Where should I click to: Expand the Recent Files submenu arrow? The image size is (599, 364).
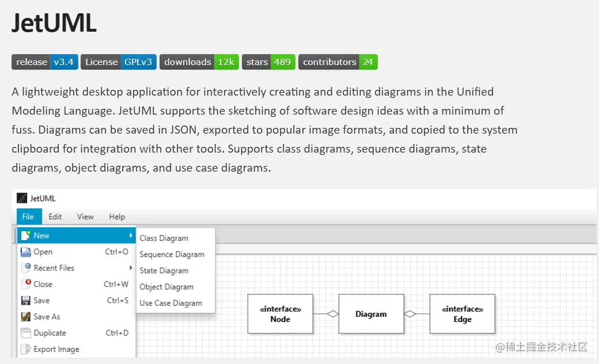131,268
